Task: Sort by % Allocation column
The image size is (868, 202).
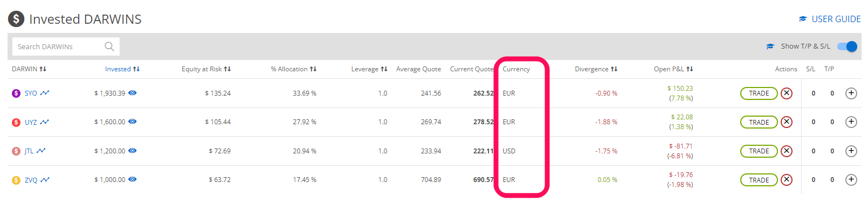Action: (x=294, y=69)
